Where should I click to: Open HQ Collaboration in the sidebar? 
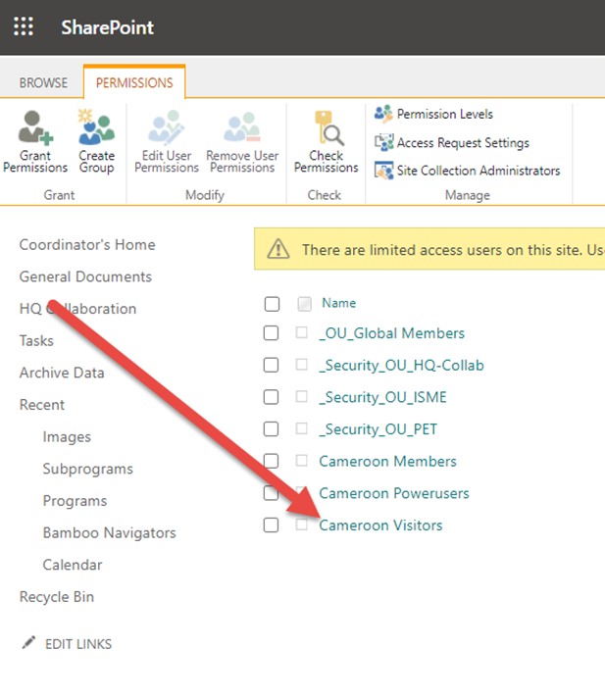(77, 309)
